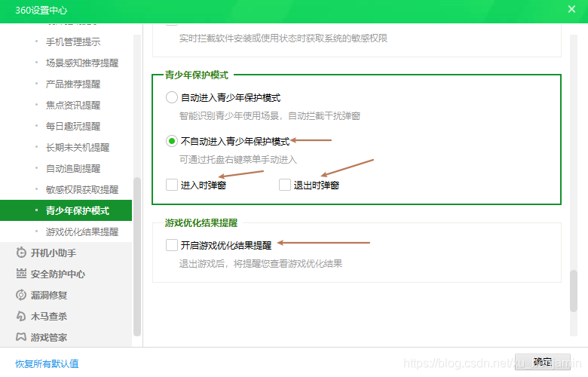
Task: Click the 游戏管家 gamepad icon
Action: coord(21,337)
